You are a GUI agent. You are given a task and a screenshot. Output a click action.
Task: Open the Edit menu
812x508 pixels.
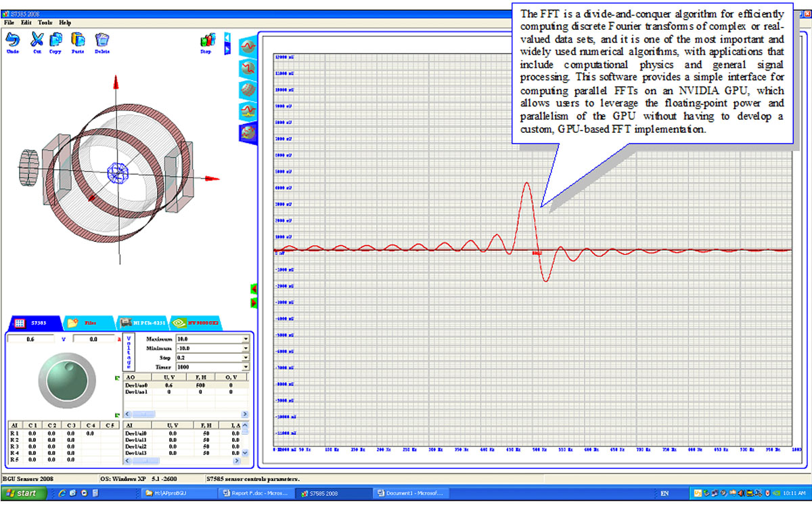[26, 22]
